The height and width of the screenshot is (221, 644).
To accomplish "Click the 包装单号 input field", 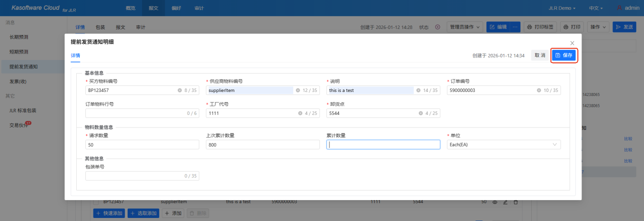I will point(135,176).
